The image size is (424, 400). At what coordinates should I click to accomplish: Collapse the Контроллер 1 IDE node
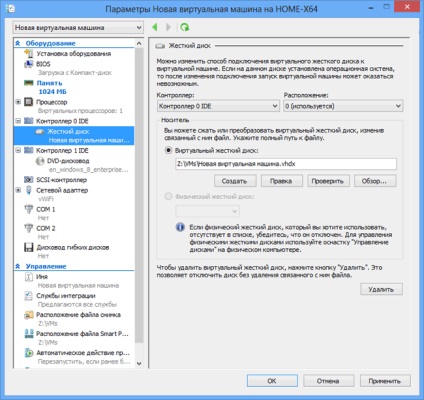18,150
